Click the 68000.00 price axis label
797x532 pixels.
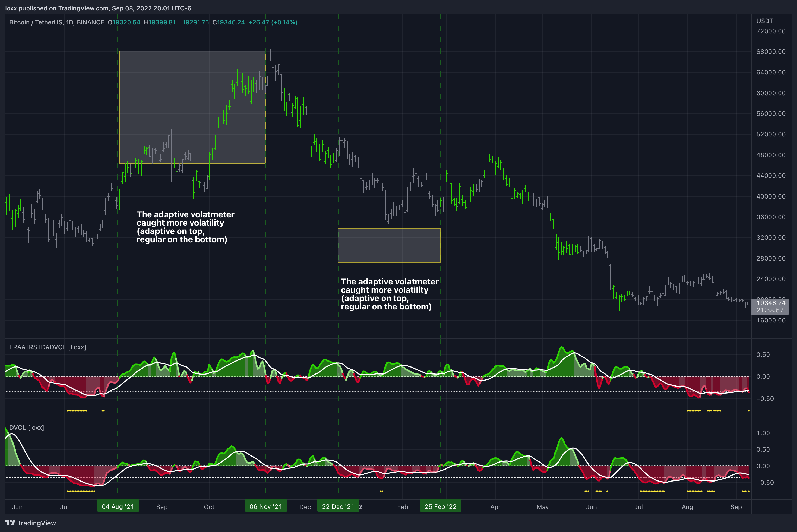click(771, 52)
